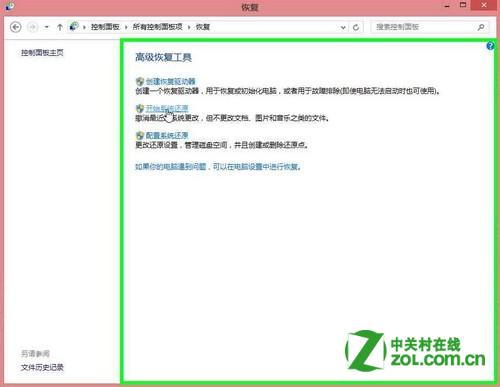This screenshot has height=387, width=500.
Task: Open the recent locations dropdown arrow
Action: point(47,27)
